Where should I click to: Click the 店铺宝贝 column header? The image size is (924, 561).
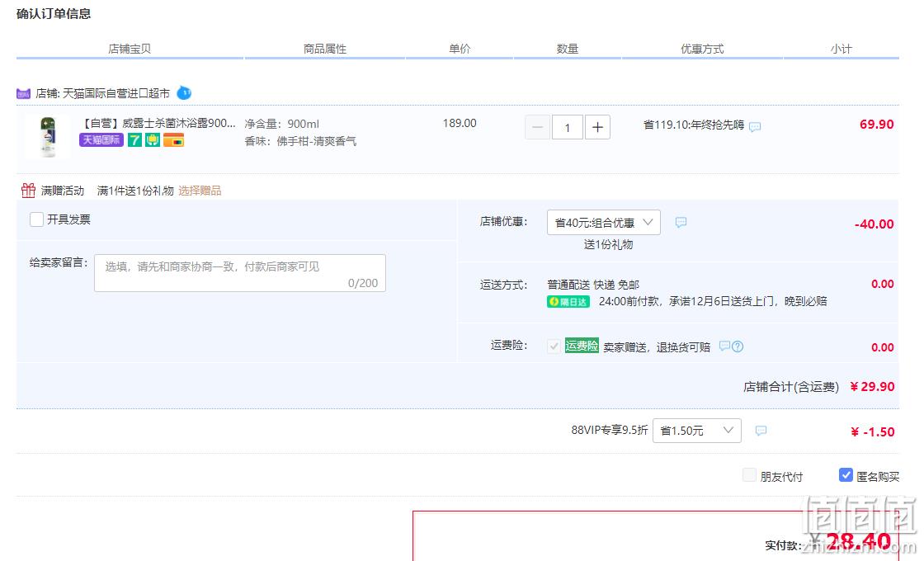pos(130,49)
